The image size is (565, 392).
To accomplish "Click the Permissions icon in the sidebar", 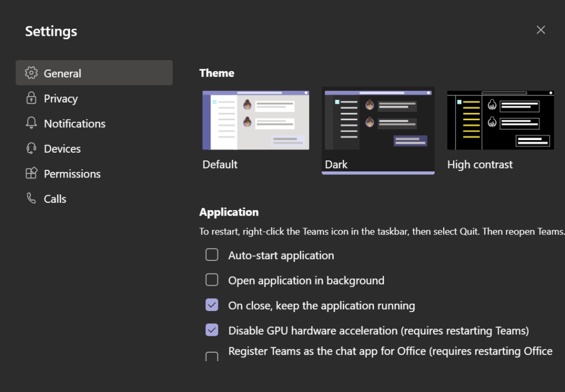I will tap(31, 173).
